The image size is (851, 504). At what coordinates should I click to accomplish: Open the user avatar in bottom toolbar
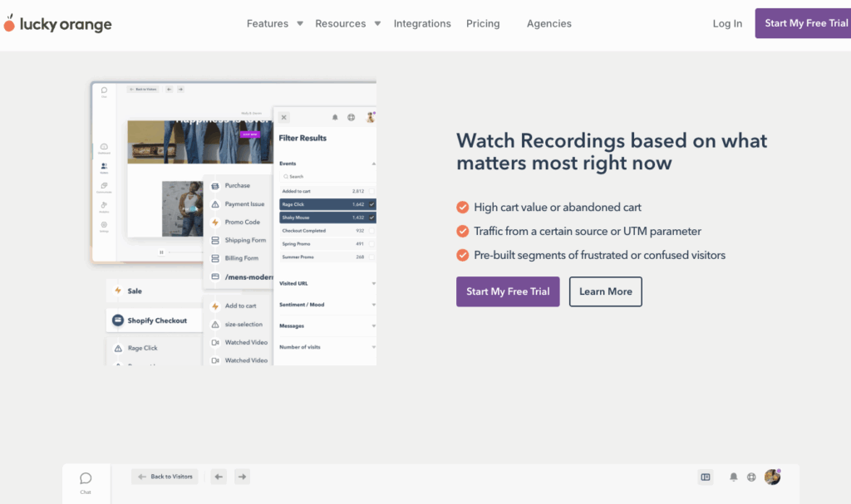point(773,477)
